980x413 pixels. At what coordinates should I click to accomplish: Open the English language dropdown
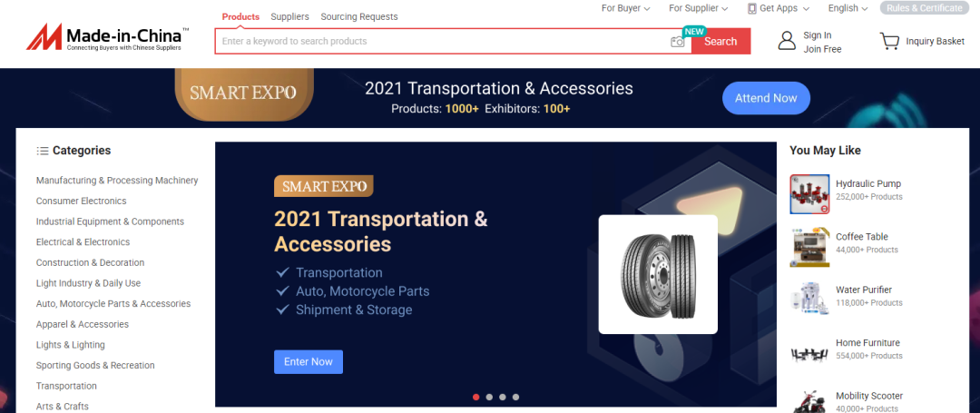848,8
